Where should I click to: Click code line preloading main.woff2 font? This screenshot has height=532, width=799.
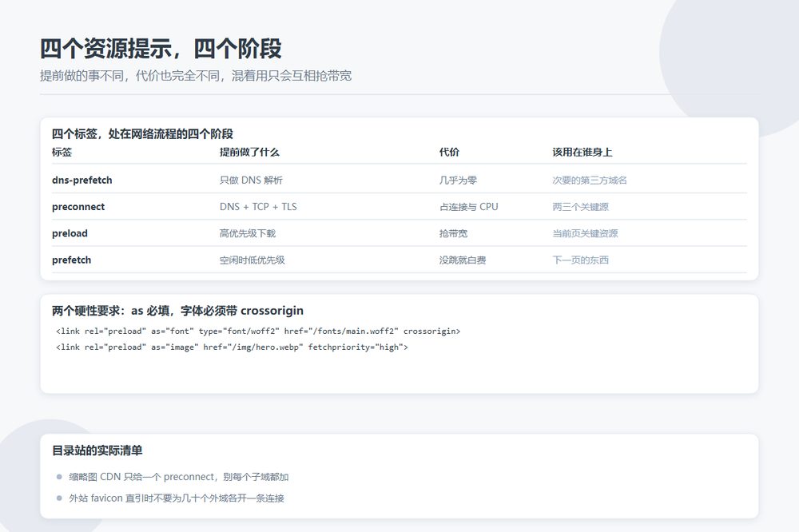click(x=258, y=332)
